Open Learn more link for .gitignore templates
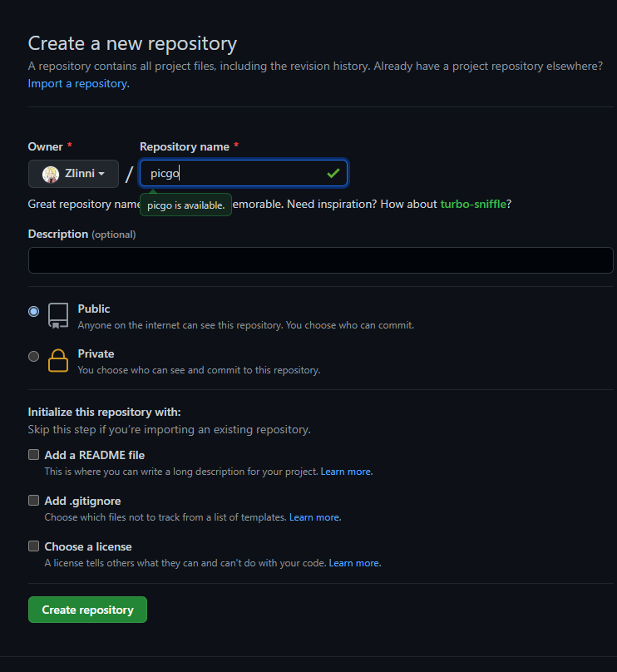The width and height of the screenshot is (617, 672). (x=315, y=517)
